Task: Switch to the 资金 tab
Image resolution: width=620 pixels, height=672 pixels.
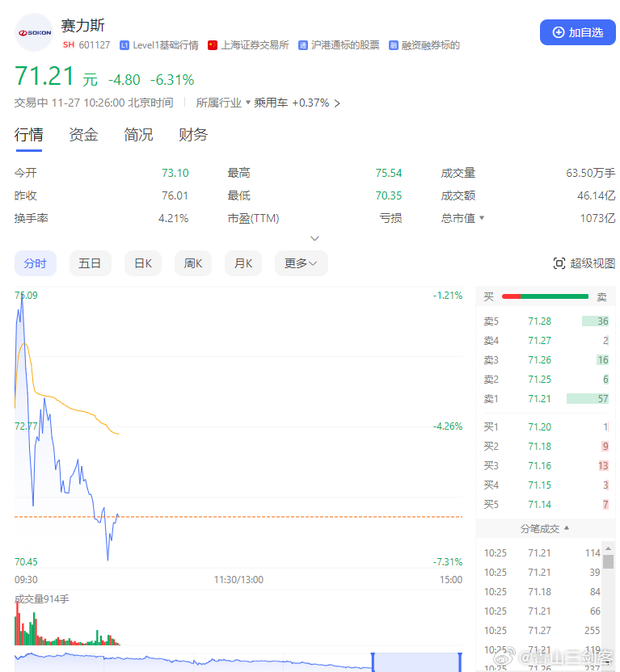Action: click(x=83, y=135)
